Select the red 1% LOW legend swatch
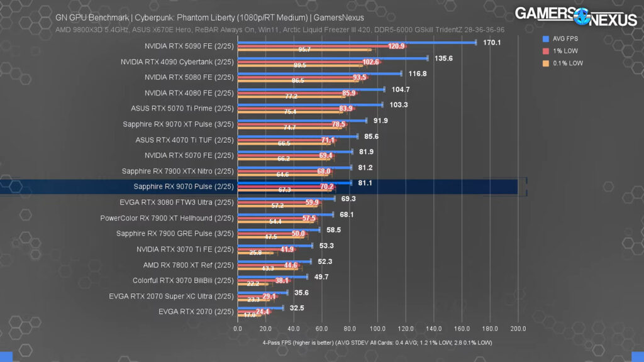Screen dimensions: 644x362 click(x=545, y=51)
